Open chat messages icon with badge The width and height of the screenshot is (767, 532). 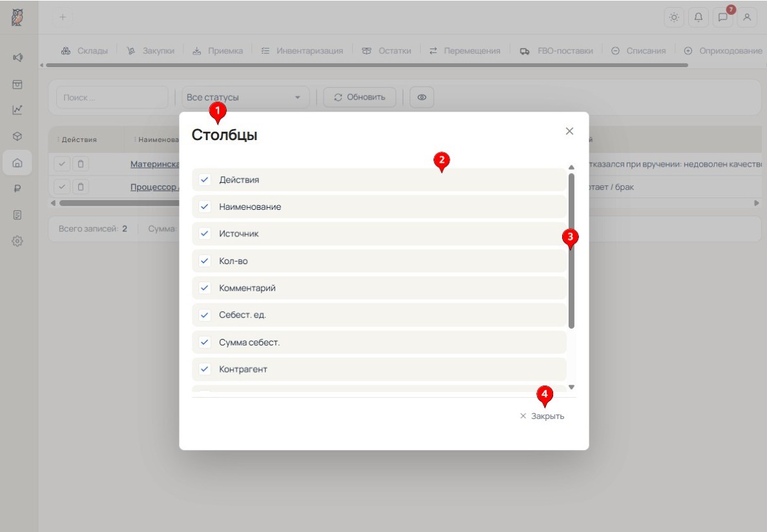pos(722,17)
